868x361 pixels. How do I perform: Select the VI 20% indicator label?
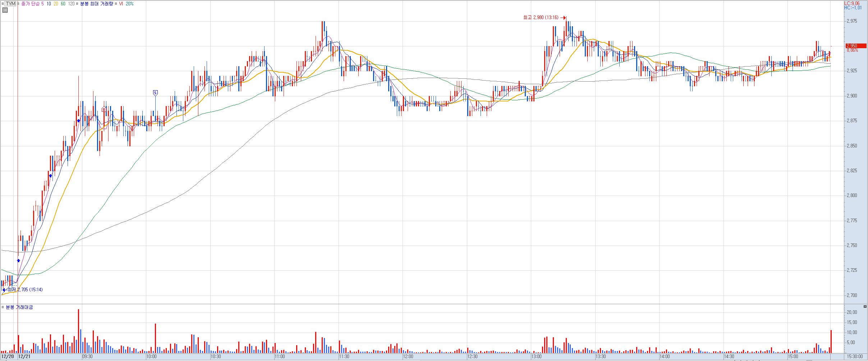click(126, 4)
